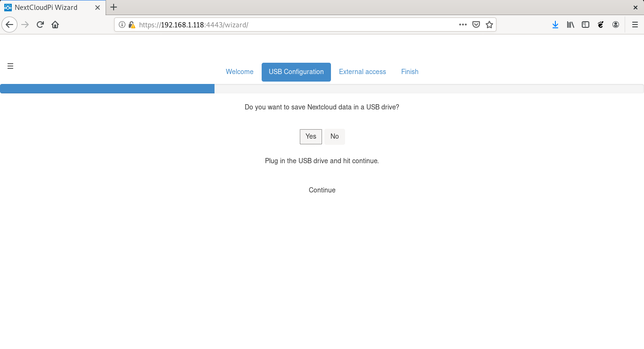Click the insecure connection padlock warning icon
The height and width of the screenshot is (349, 644).
pyautogui.click(x=132, y=25)
